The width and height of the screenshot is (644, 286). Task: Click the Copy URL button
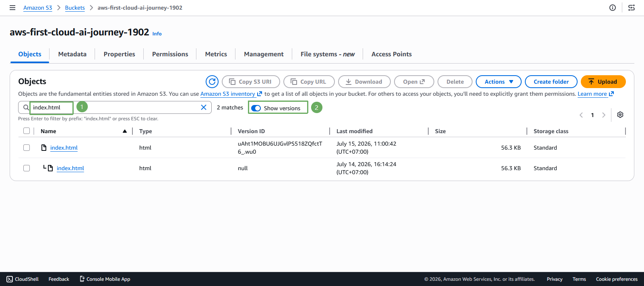click(309, 82)
